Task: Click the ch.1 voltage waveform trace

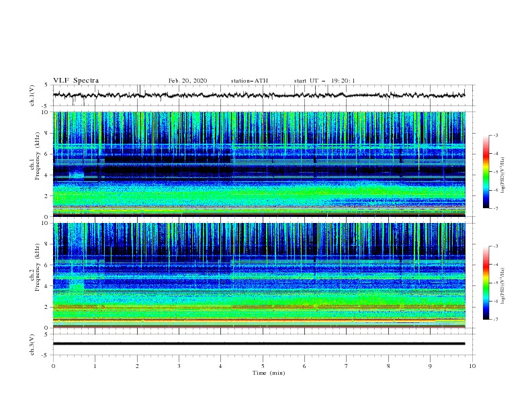Action: point(259,95)
